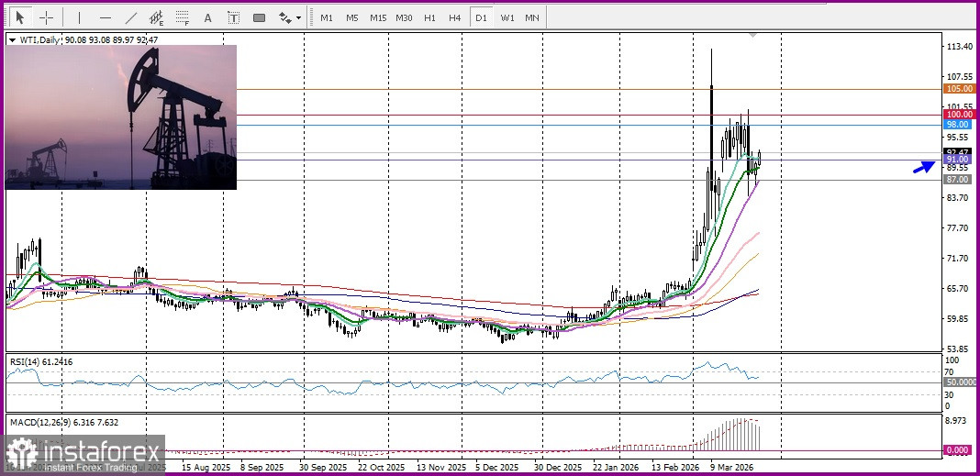
Task: Click the M15 timeframe button
Action: 378,17
